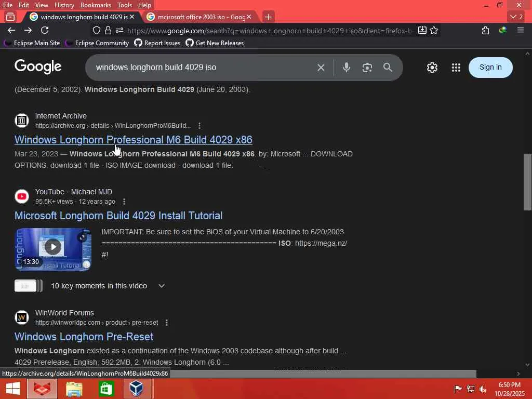Open the View menu
This screenshot has width=532, height=399.
coord(42,5)
